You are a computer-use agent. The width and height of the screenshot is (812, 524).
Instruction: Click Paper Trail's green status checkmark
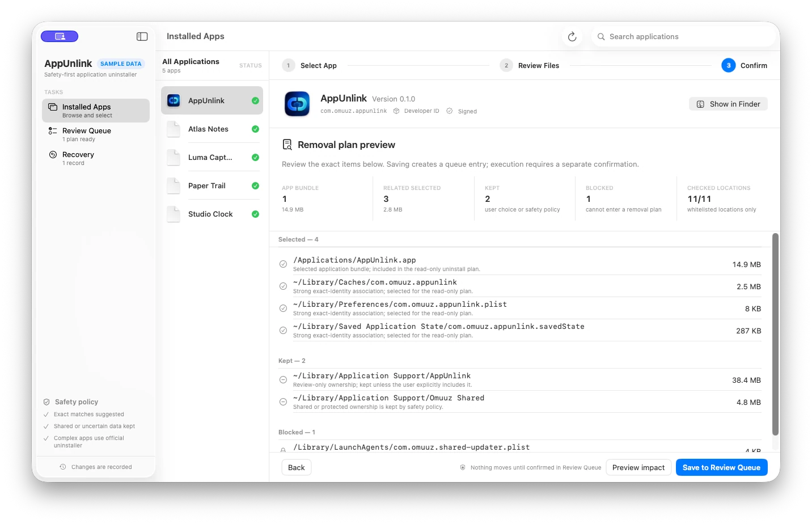click(255, 185)
